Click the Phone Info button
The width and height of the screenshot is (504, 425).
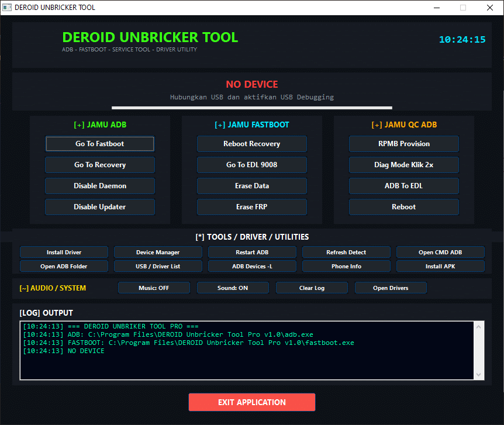point(346,266)
